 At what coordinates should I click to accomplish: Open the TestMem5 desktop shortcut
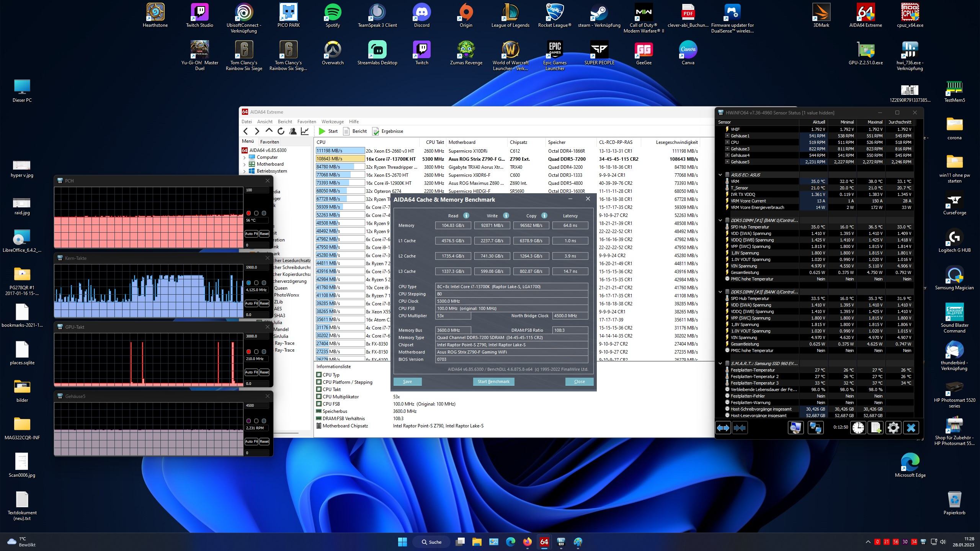pyautogui.click(x=954, y=91)
